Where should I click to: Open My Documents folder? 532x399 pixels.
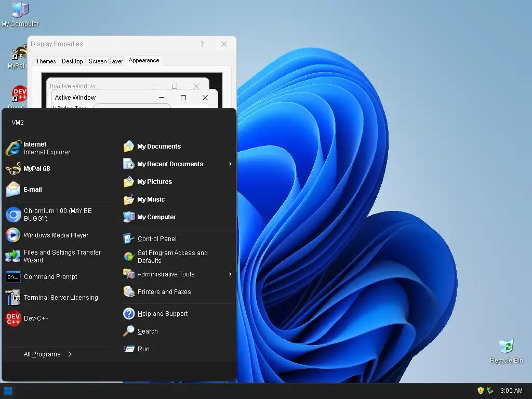pyautogui.click(x=178, y=146)
